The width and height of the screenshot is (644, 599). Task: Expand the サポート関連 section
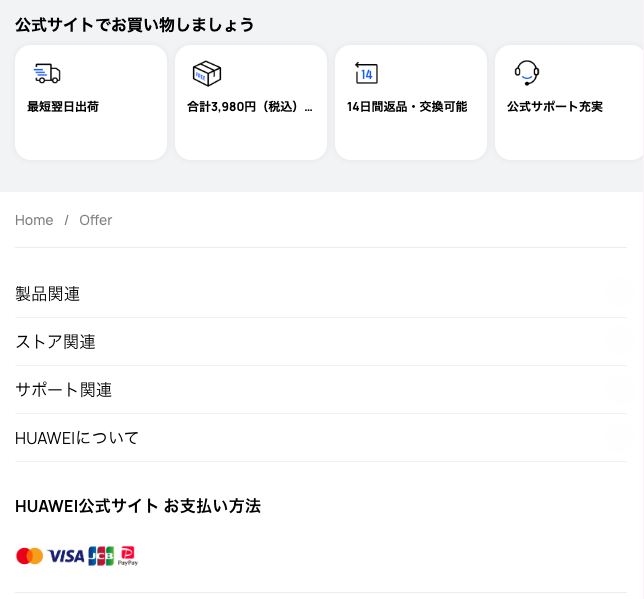click(x=64, y=390)
